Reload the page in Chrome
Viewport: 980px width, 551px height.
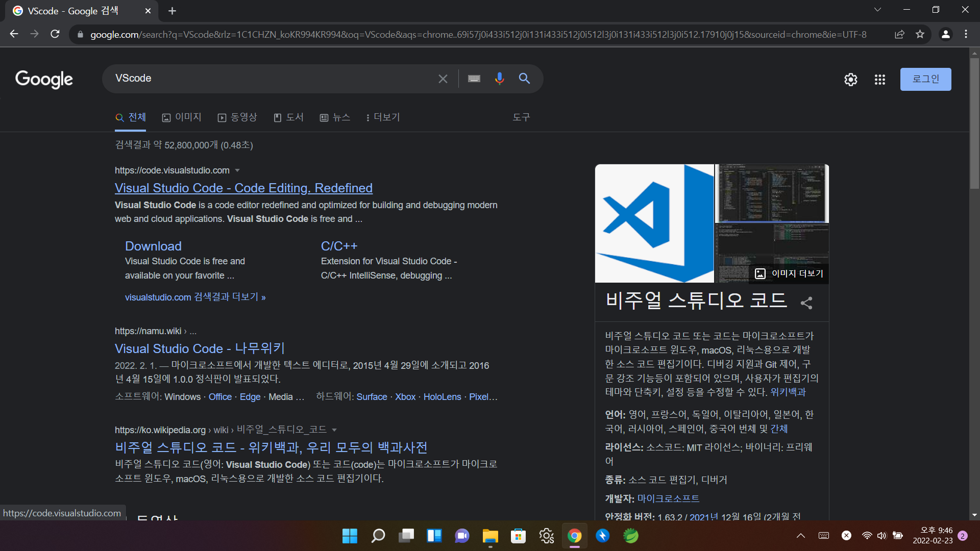pyautogui.click(x=55, y=34)
